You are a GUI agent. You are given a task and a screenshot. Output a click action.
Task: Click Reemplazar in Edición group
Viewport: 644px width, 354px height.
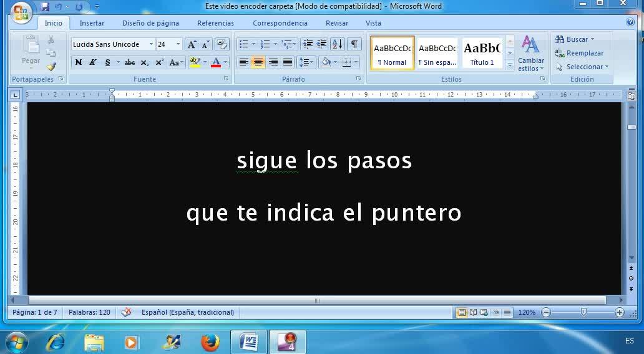click(x=579, y=53)
